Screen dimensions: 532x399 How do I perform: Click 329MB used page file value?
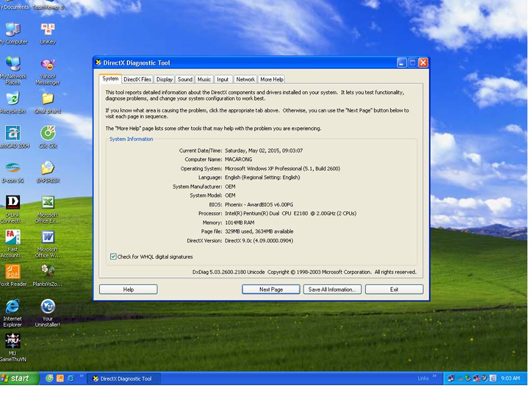[x=259, y=232]
